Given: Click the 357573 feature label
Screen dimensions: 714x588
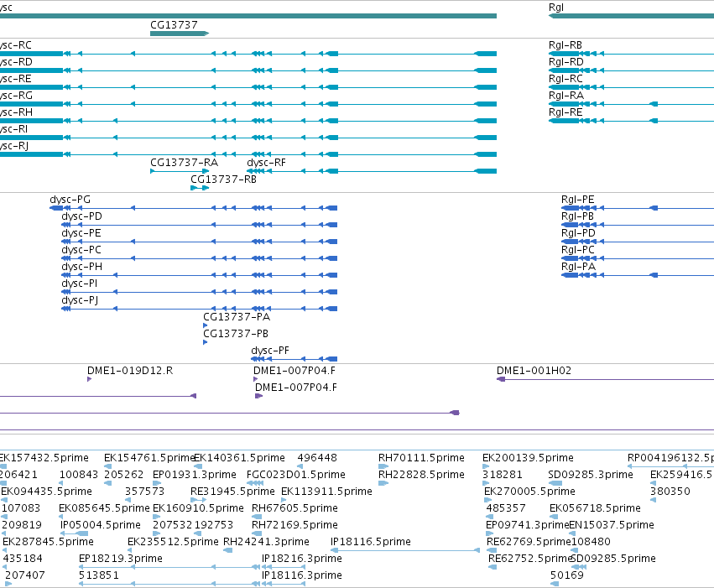Looking at the screenshot, I should click(144, 492).
